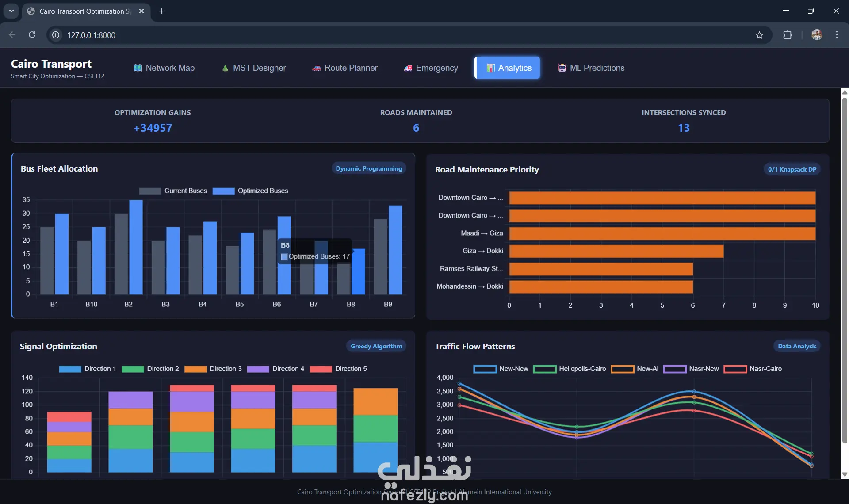Reload the page with the refresh icon
Image resolution: width=849 pixels, height=504 pixels.
[32, 35]
